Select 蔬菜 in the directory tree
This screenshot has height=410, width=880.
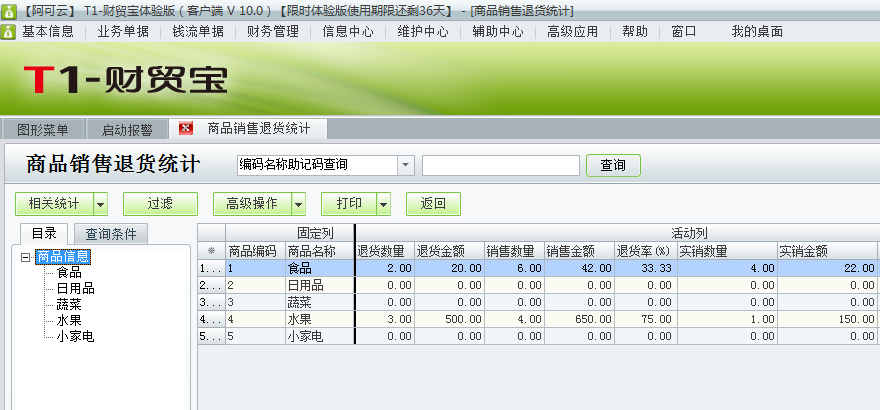pos(69,305)
